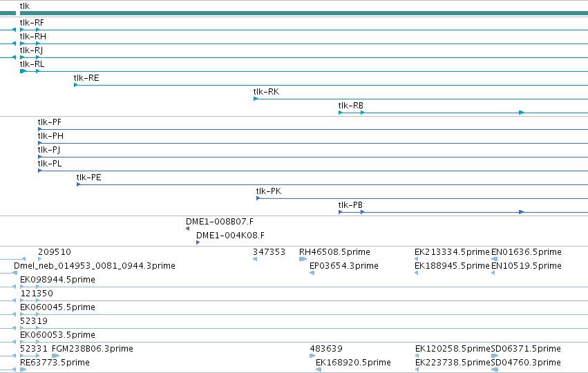588x373 pixels.
Task: Select protein tlk-PL label
Action: tap(50, 164)
